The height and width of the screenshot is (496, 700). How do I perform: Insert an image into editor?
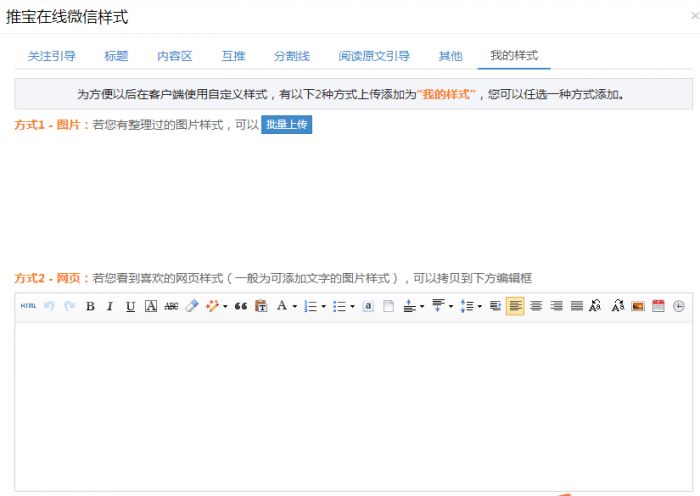[638, 306]
